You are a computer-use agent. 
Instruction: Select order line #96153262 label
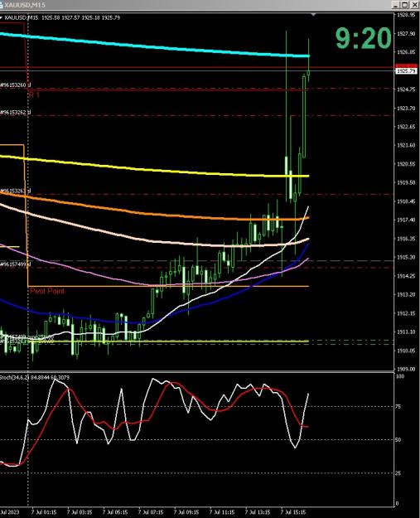[x=15, y=113]
